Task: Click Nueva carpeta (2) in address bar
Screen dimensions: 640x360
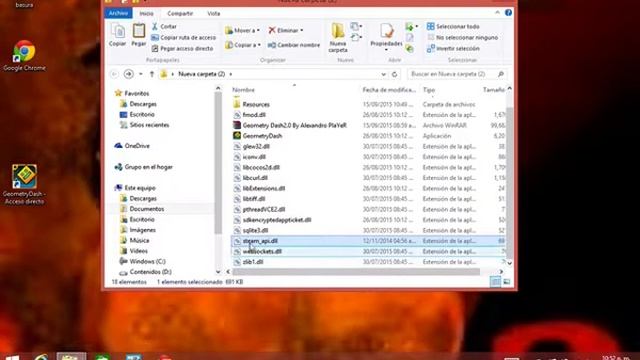Action: coord(202,74)
